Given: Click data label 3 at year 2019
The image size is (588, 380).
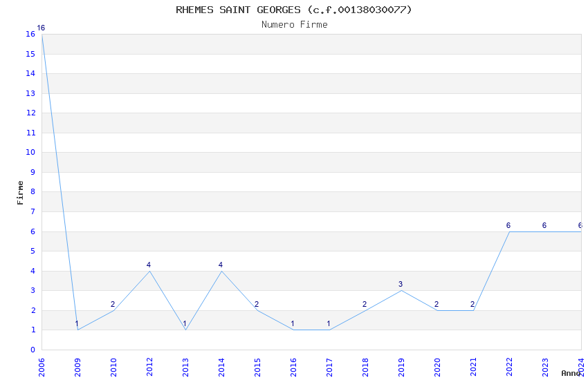Looking at the screenshot, I should pos(401,284).
